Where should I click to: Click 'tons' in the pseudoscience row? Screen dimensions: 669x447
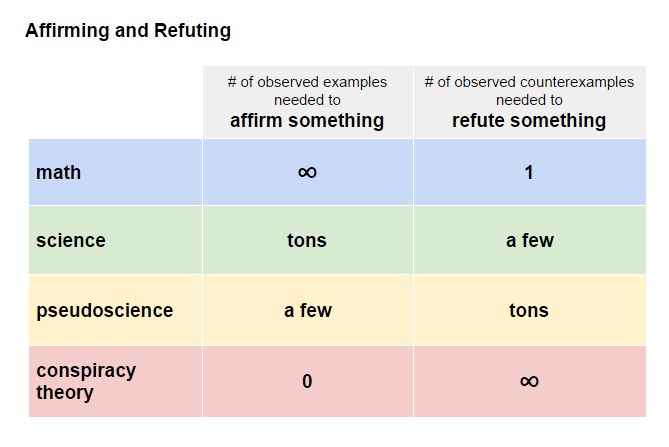(x=529, y=311)
